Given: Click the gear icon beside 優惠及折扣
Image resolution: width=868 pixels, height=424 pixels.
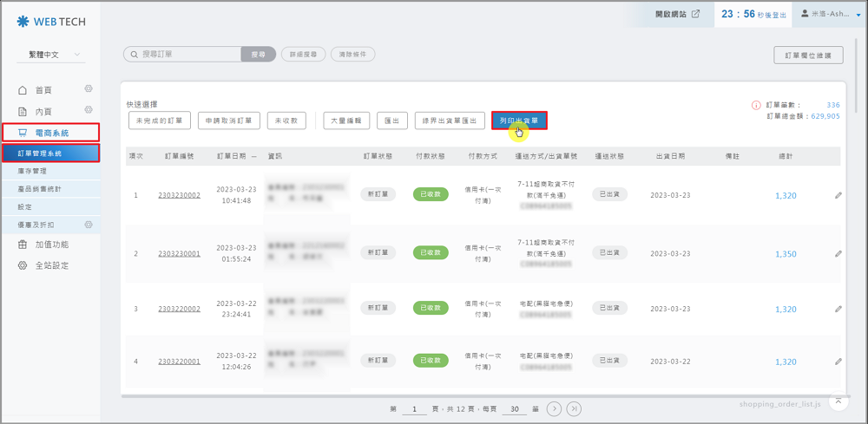Looking at the screenshot, I should click(89, 225).
